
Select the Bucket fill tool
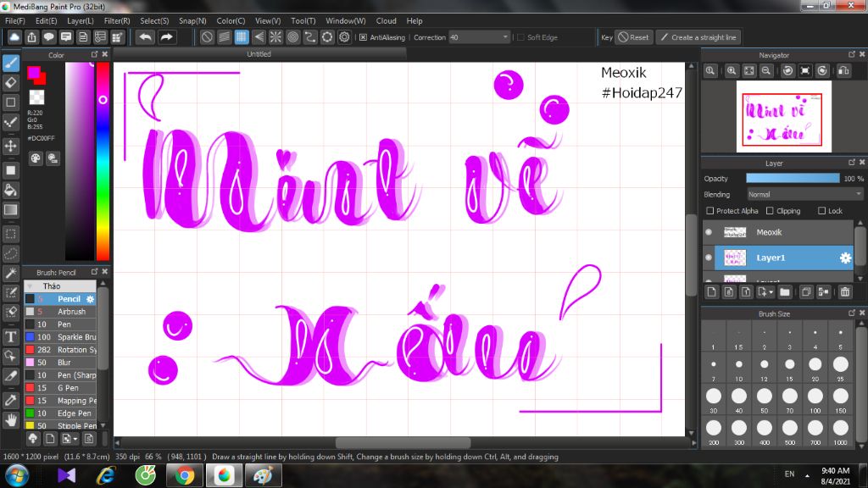click(x=10, y=190)
